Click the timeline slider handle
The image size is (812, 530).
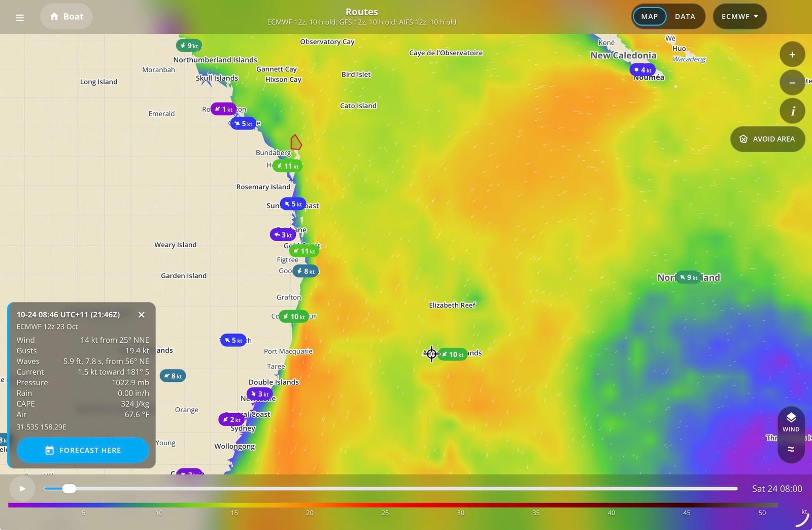[x=69, y=488]
